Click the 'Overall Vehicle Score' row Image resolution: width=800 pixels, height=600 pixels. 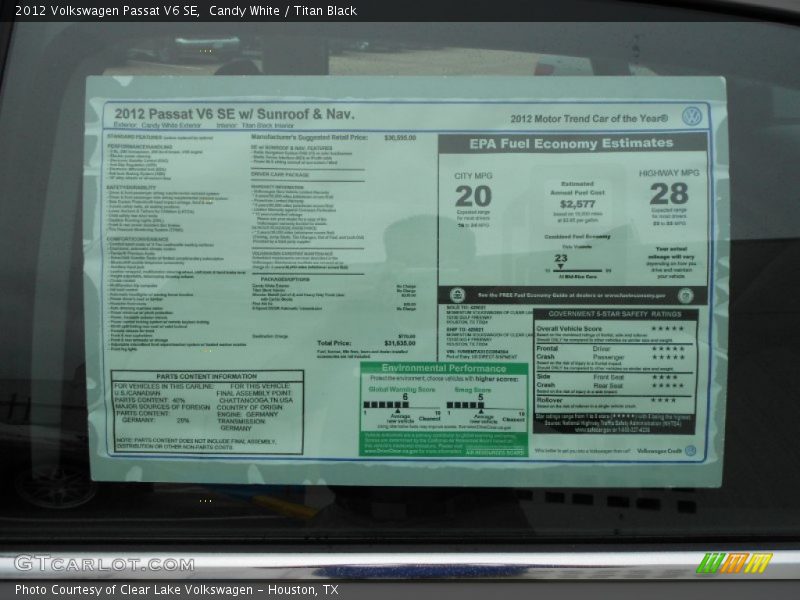click(x=610, y=329)
